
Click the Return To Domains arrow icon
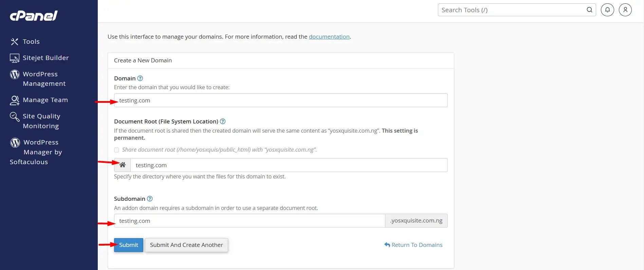point(387,245)
